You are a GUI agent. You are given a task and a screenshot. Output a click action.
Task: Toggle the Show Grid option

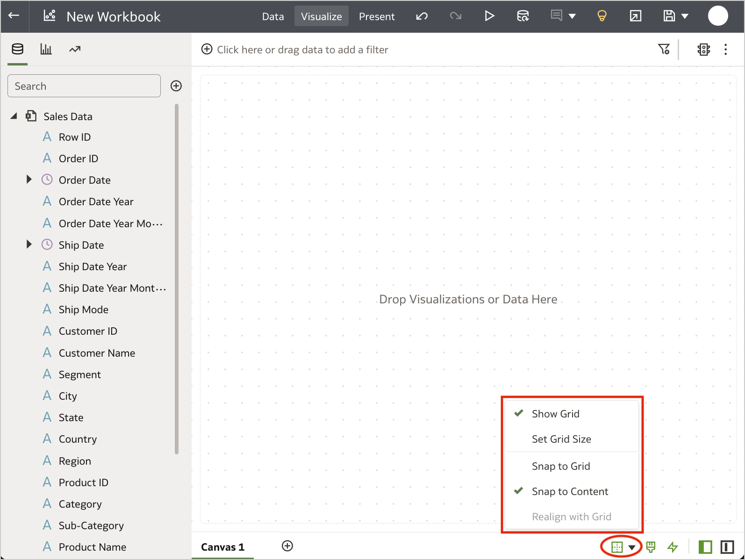[x=572, y=414]
